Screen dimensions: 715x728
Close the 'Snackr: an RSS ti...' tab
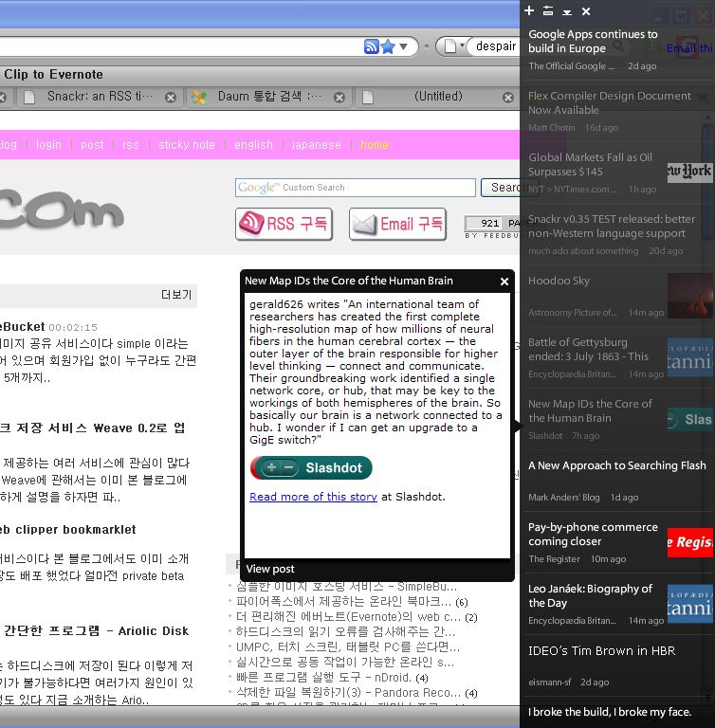(171, 97)
